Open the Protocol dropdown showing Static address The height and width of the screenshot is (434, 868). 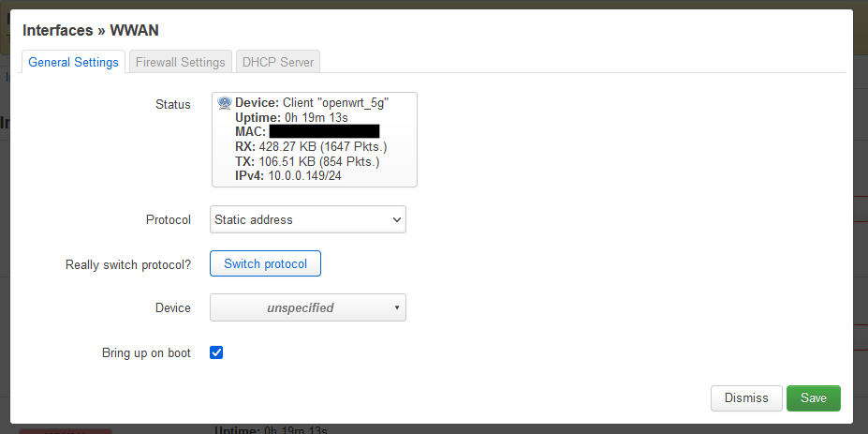pyautogui.click(x=307, y=219)
